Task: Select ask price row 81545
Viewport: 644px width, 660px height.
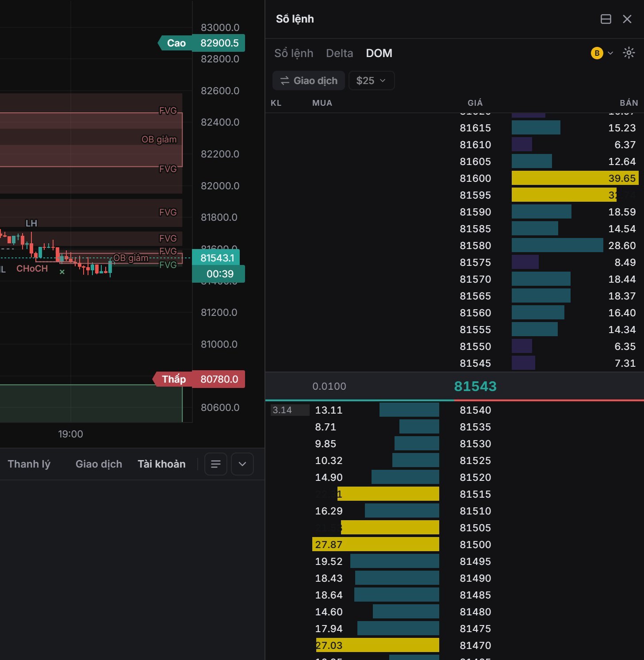Action: [x=455, y=363]
